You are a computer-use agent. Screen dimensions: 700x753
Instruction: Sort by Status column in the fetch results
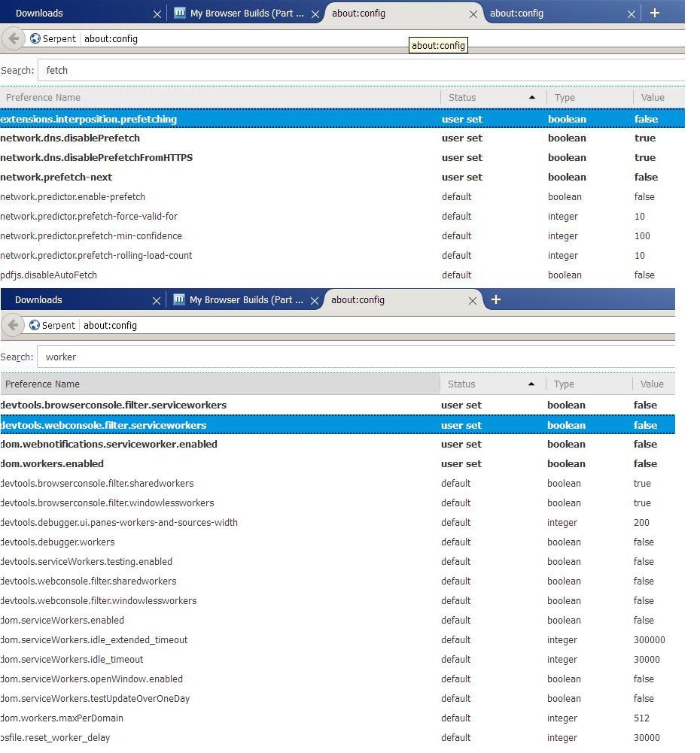494,98
